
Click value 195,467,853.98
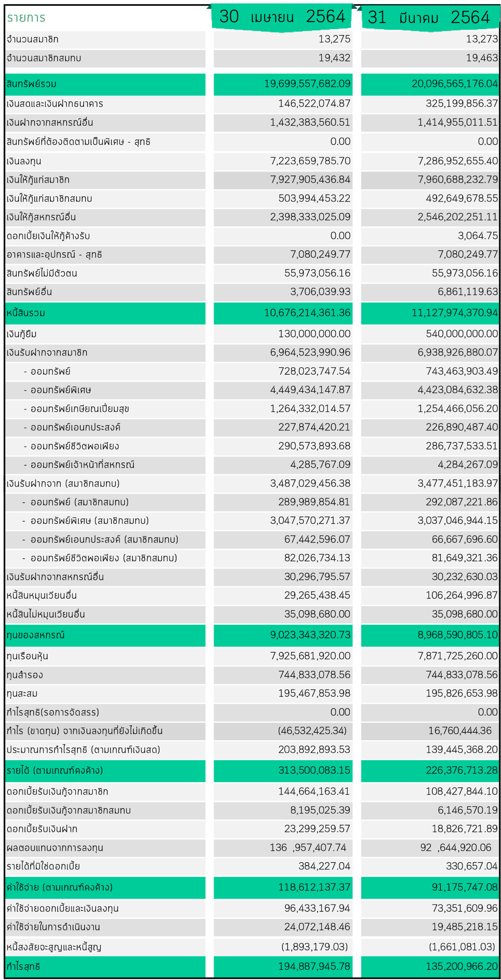click(x=314, y=694)
